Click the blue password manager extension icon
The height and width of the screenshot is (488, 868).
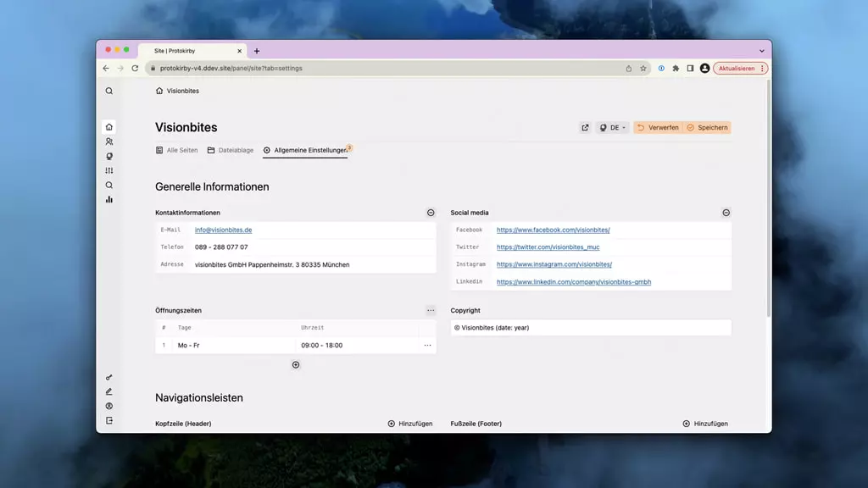pyautogui.click(x=661, y=69)
